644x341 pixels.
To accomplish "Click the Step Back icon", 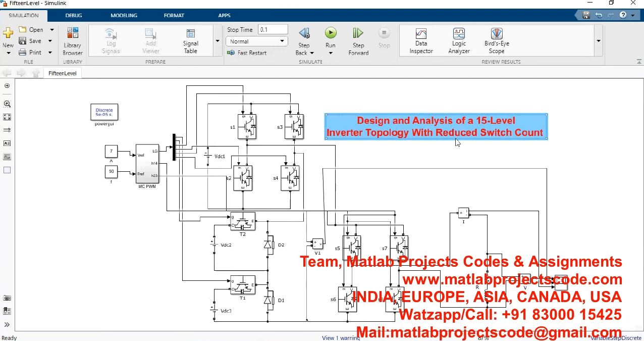I will tap(304, 33).
